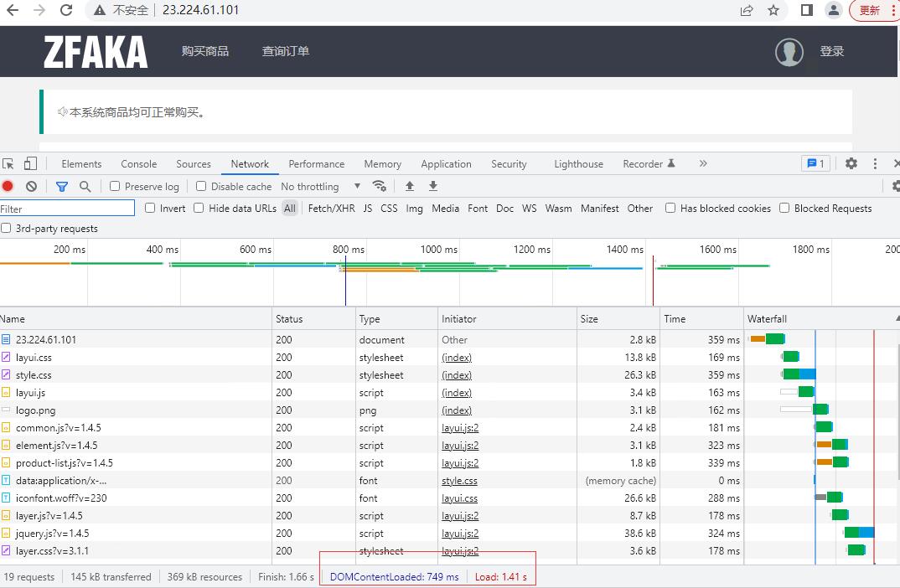Click the red record network log icon
This screenshot has height=588, width=900.
pyautogui.click(x=8, y=187)
